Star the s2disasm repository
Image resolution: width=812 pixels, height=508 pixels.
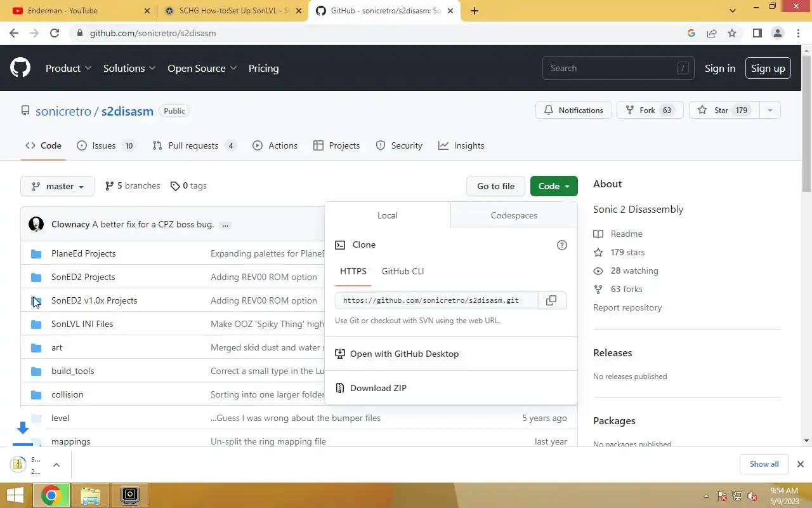pyautogui.click(x=724, y=110)
